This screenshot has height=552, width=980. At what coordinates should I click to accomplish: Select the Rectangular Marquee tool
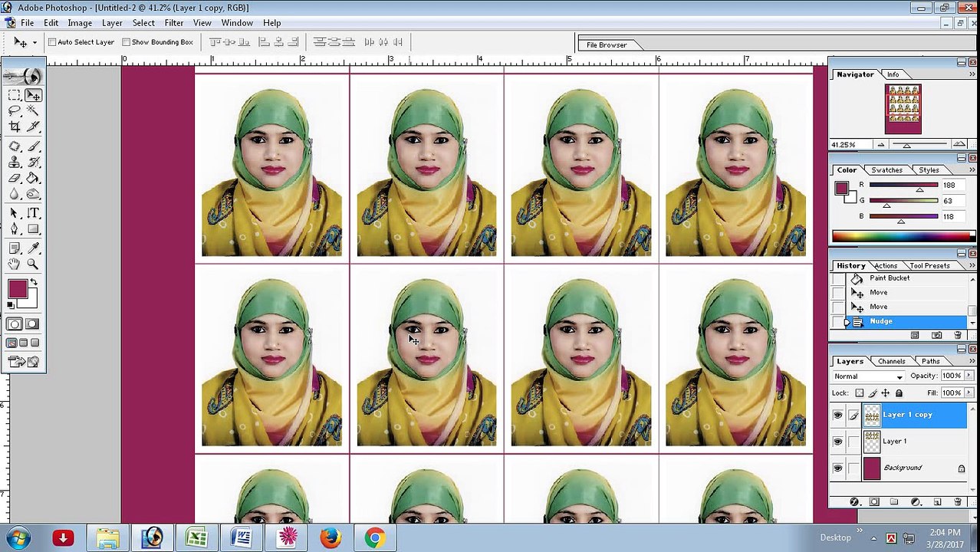tap(15, 95)
